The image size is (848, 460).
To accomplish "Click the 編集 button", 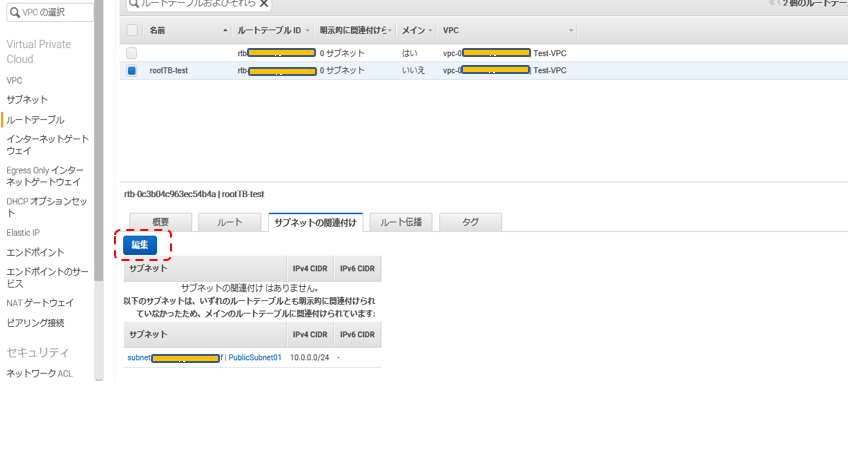I will 140,245.
